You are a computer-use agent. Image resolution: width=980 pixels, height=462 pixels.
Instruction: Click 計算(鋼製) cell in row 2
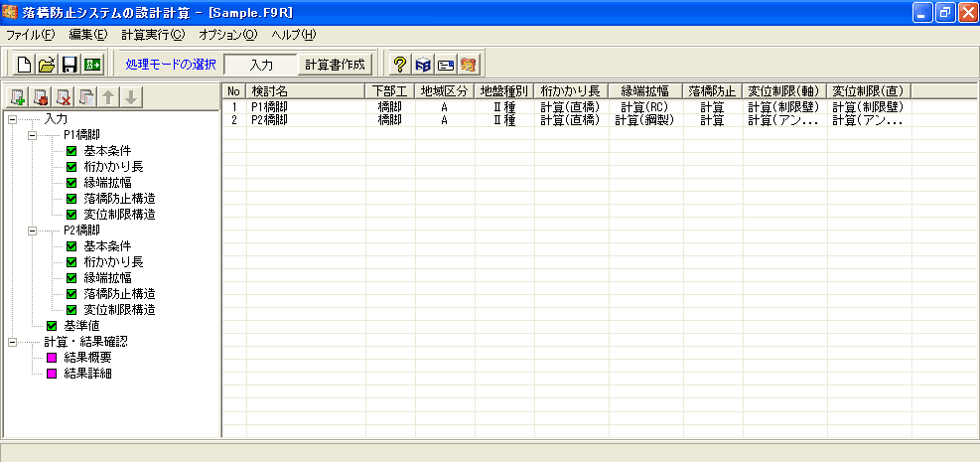pyautogui.click(x=645, y=120)
